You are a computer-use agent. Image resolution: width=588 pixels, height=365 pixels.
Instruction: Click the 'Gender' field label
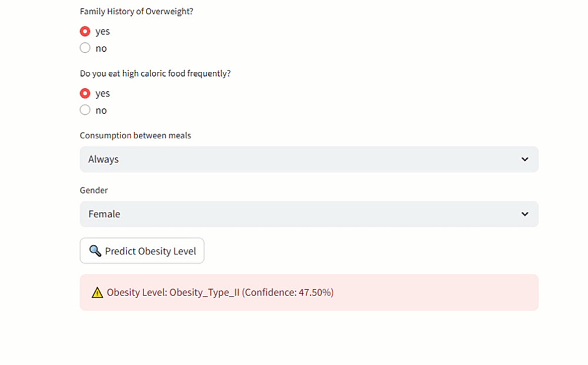(x=94, y=190)
